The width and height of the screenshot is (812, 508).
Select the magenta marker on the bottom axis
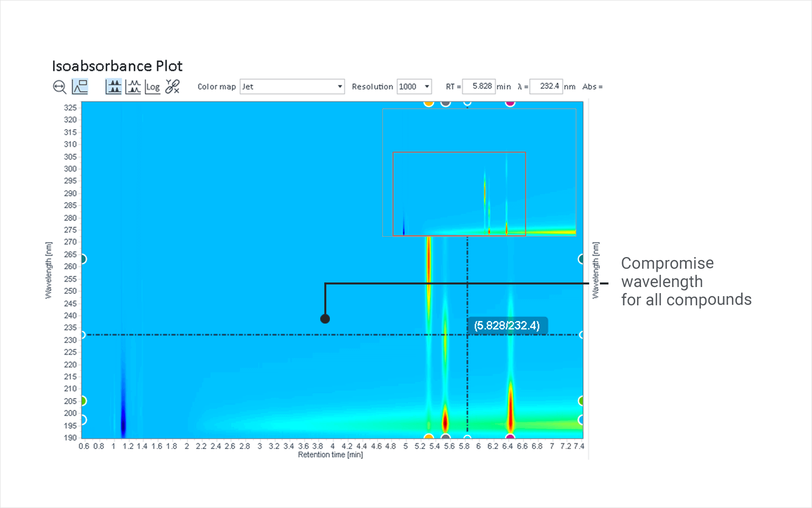click(x=510, y=437)
